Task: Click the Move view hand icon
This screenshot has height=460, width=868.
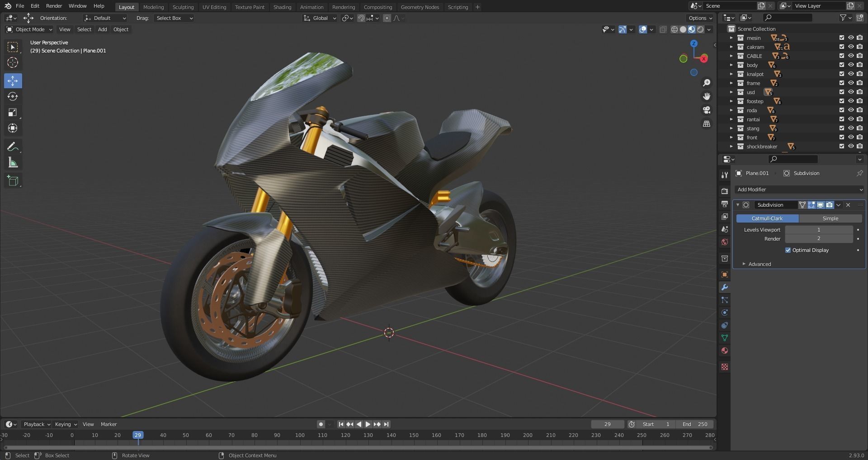Action: point(707,96)
